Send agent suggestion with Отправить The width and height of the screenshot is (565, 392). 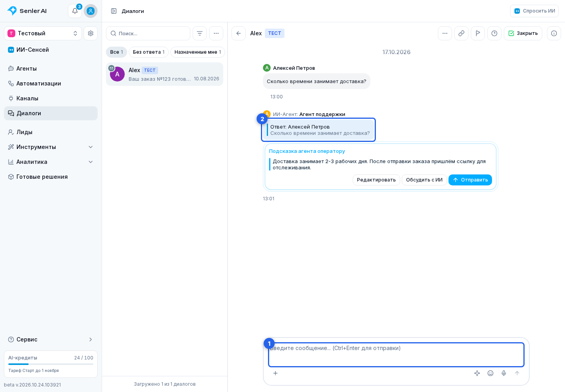[470, 180]
